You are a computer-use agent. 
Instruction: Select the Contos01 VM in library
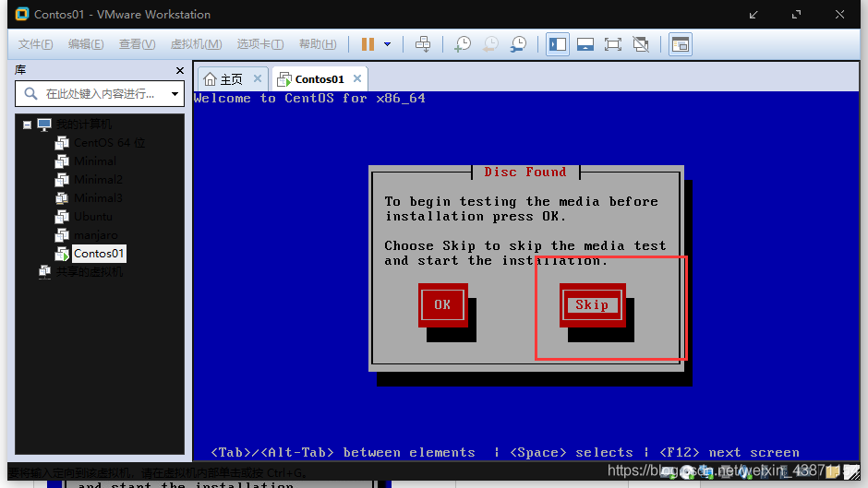pyautogui.click(x=99, y=254)
